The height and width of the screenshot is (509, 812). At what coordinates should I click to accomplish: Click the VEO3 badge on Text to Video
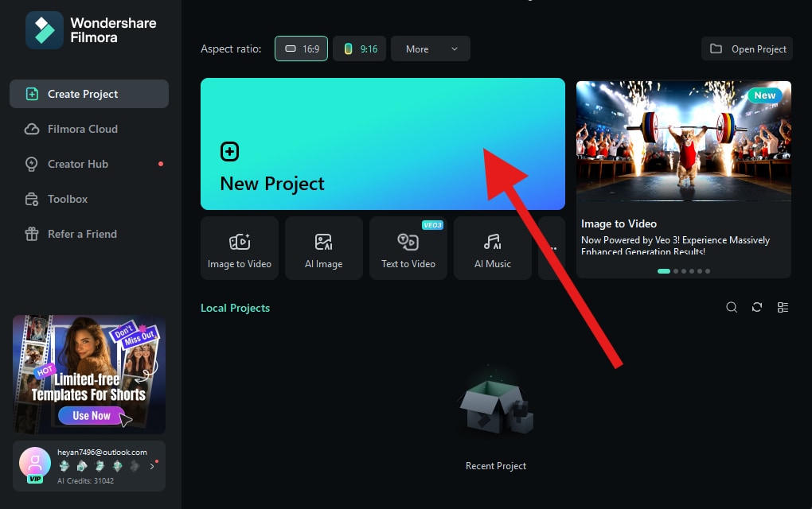click(x=432, y=225)
